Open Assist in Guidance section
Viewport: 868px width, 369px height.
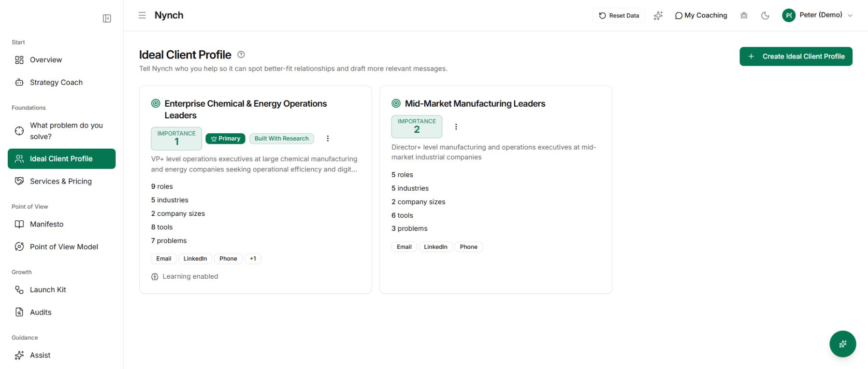61,355
